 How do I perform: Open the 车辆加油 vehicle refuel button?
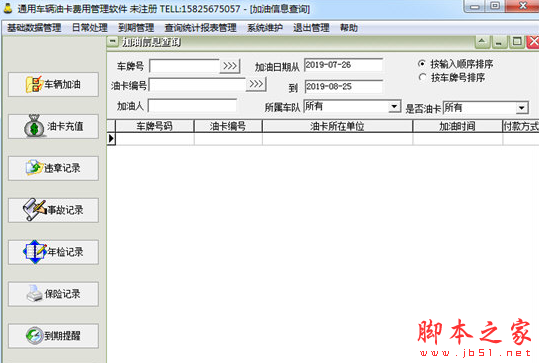[x=53, y=84]
